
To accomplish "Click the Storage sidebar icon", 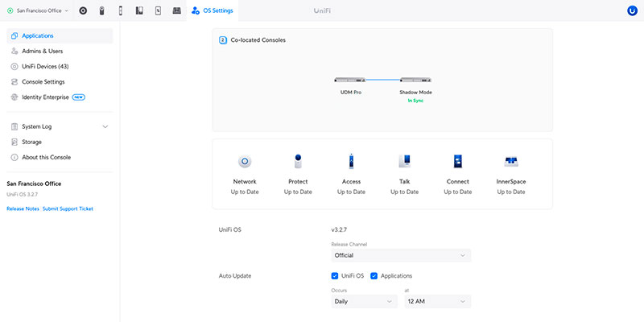I will (x=14, y=142).
